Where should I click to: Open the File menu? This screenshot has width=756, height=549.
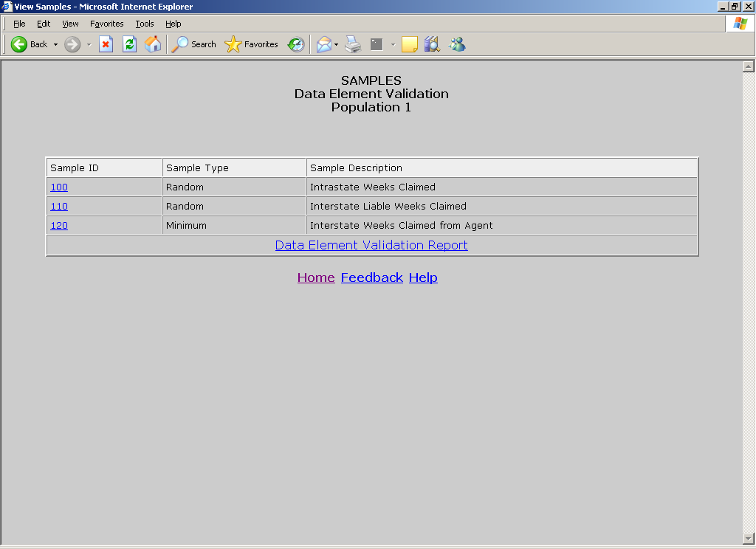click(19, 24)
